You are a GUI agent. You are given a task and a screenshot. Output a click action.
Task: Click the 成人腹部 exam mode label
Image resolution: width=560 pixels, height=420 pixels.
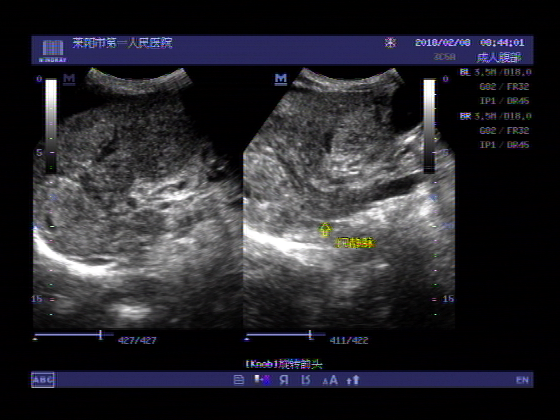(499, 58)
